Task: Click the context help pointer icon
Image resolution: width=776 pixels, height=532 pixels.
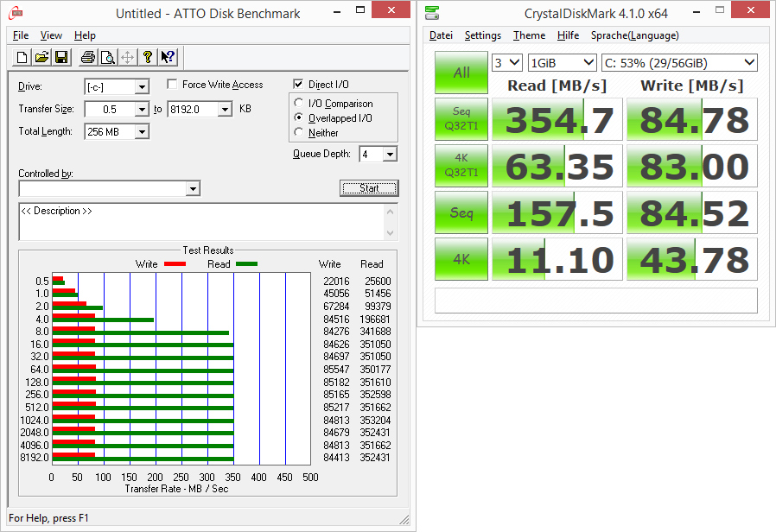Action: coord(168,57)
